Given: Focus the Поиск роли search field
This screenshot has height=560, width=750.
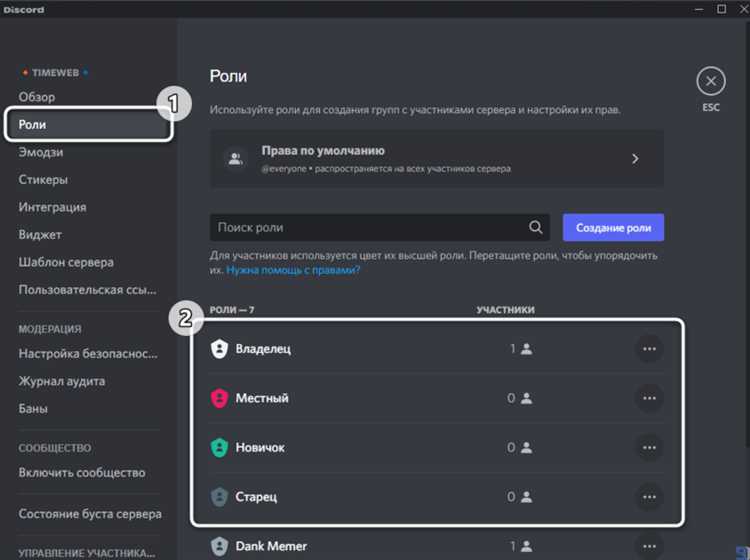Looking at the screenshot, I should coord(379,227).
